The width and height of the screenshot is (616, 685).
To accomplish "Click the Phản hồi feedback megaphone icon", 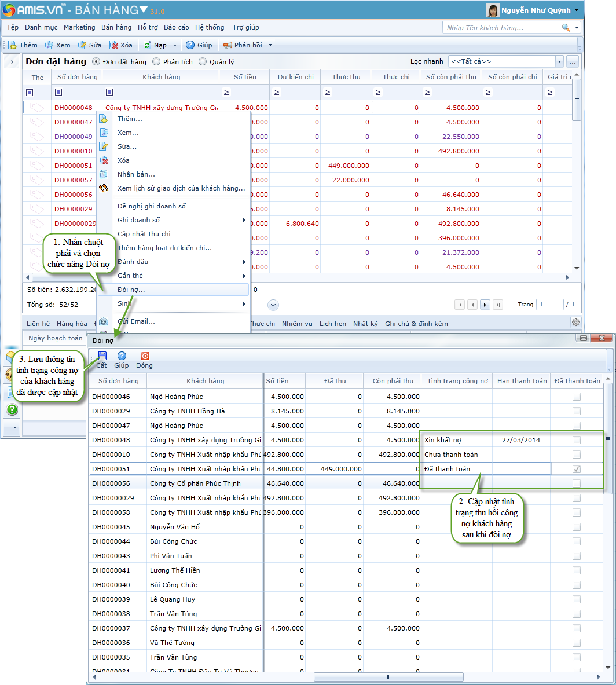I will pyautogui.click(x=228, y=45).
